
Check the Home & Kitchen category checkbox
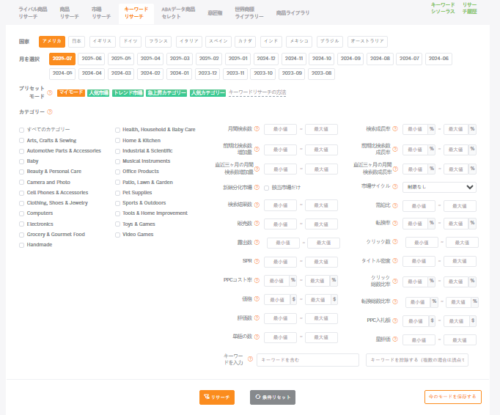[x=117, y=141]
